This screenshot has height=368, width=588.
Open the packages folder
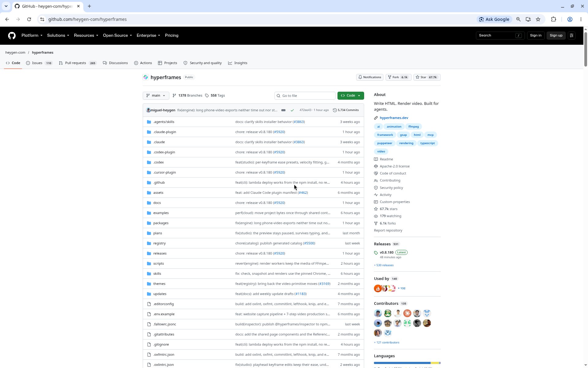coord(161,223)
